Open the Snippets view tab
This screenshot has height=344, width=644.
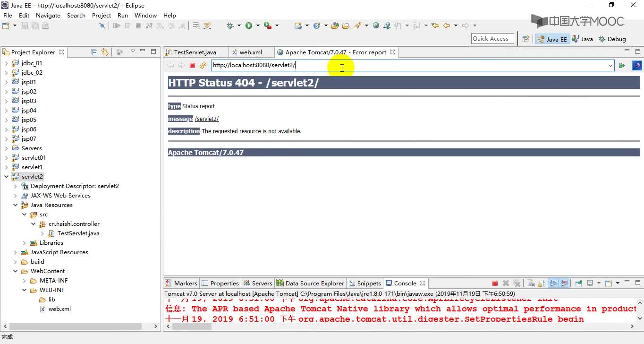pyautogui.click(x=364, y=283)
